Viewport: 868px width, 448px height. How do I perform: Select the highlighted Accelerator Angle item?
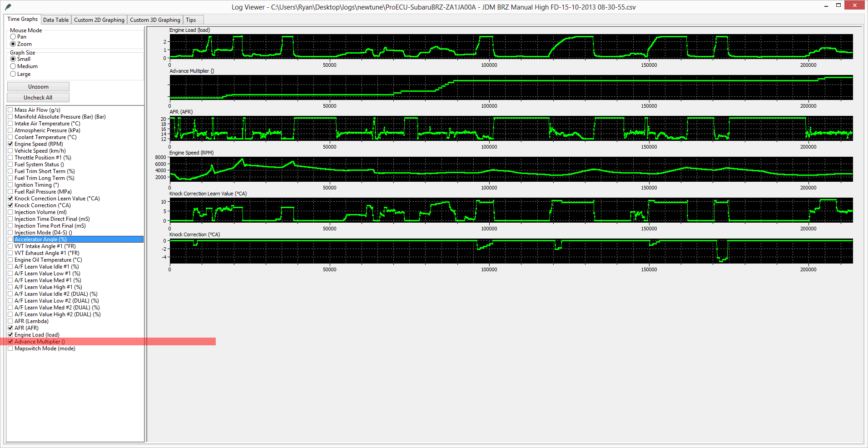pos(41,239)
